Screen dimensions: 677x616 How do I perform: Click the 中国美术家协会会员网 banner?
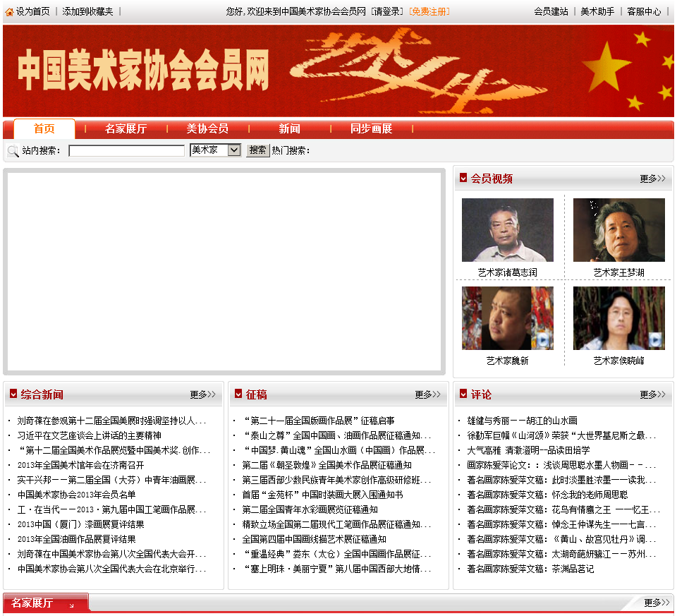click(x=338, y=71)
